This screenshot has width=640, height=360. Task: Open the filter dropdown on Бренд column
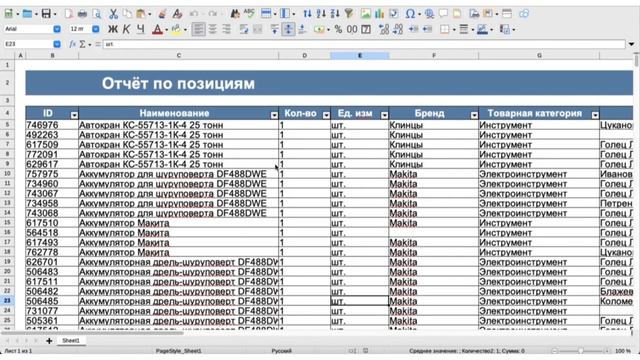[473, 115]
